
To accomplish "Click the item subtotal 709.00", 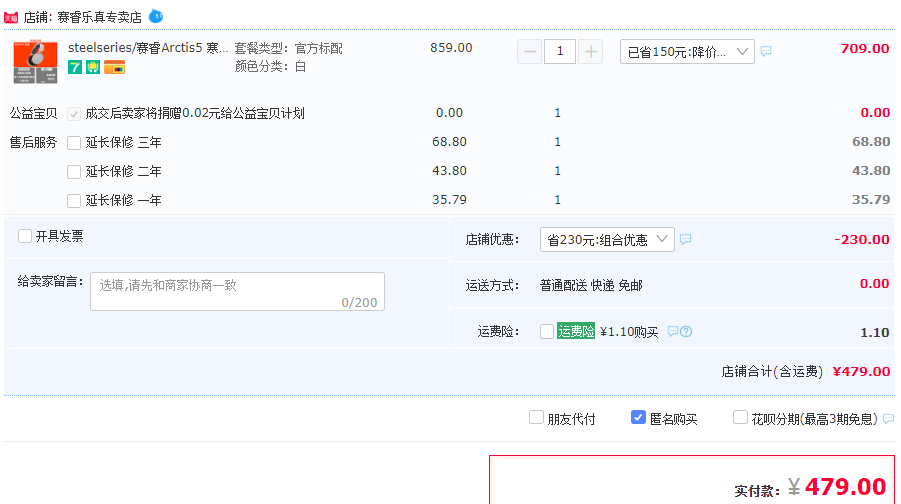I will (865, 49).
